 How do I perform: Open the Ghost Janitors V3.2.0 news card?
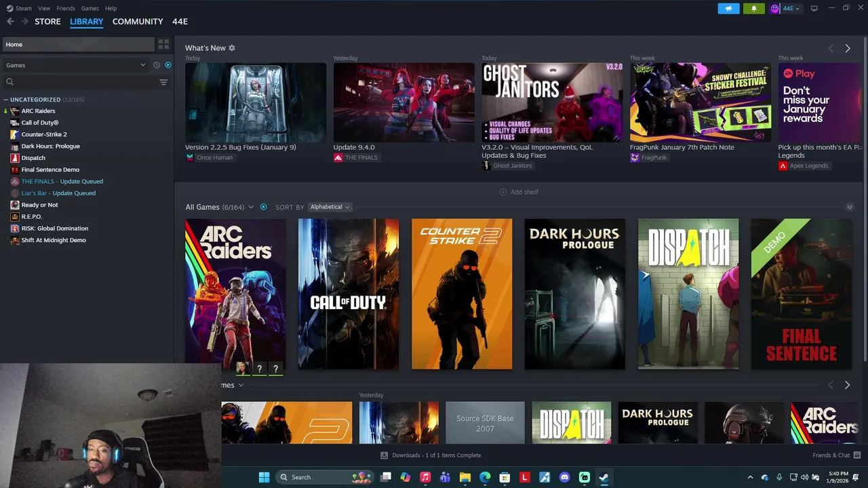click(552, 102)
